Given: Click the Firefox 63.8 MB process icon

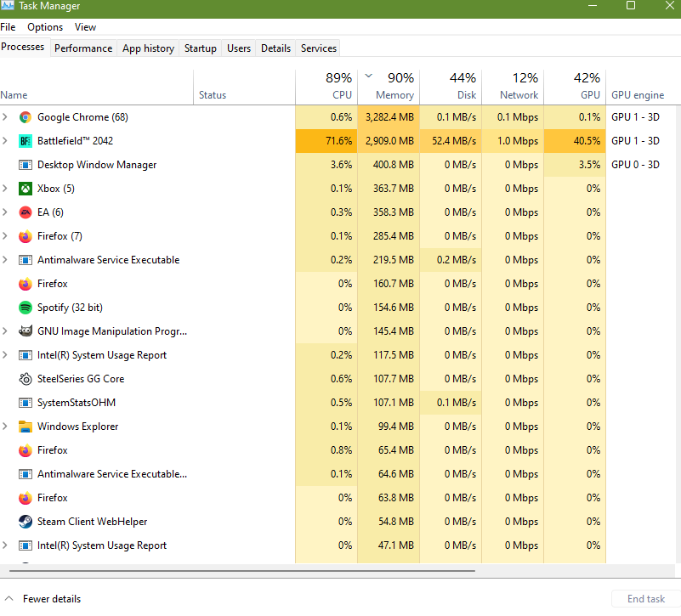Looking at the screenshot, I should tap(26, 498).
